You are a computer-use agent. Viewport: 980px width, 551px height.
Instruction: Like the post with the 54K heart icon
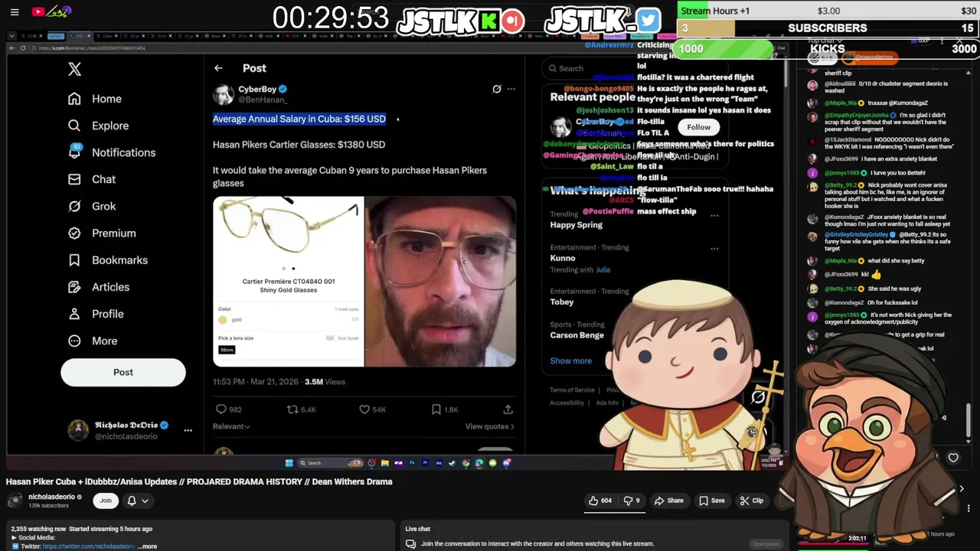(364, 409)
